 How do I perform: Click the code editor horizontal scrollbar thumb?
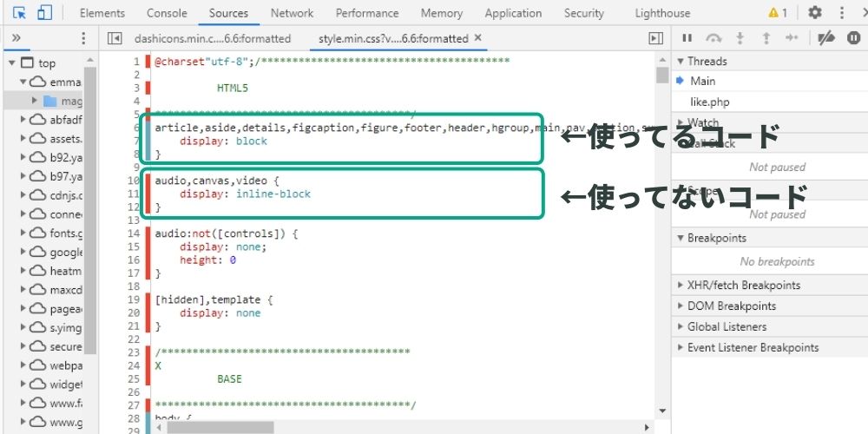pyautogui.click(x=220, y=427)
